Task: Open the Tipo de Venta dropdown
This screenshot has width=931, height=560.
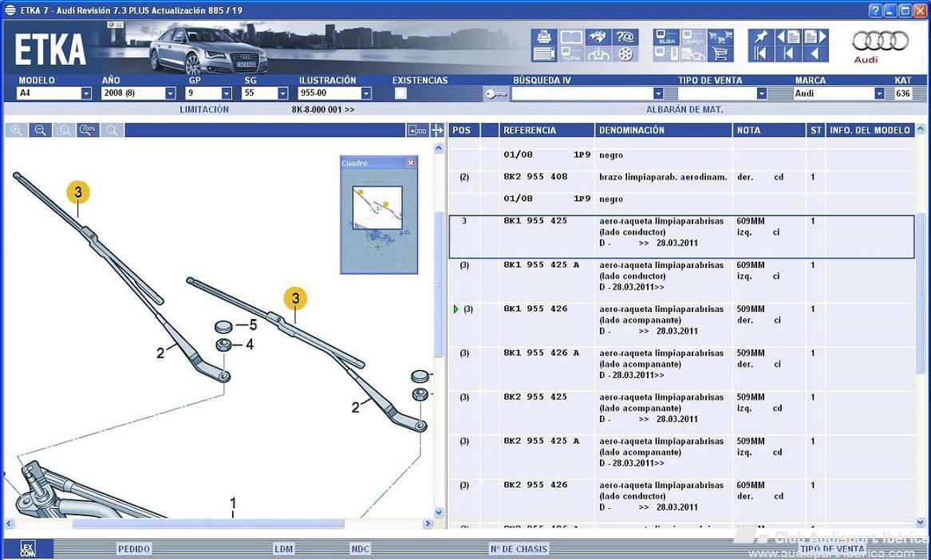Action: 762,93
